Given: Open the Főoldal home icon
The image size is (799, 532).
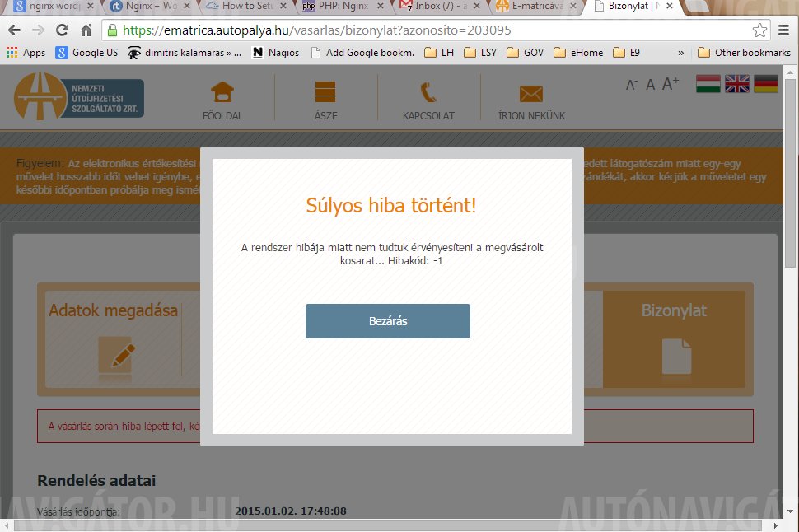Looking at the screenshot, I should 222,92.
